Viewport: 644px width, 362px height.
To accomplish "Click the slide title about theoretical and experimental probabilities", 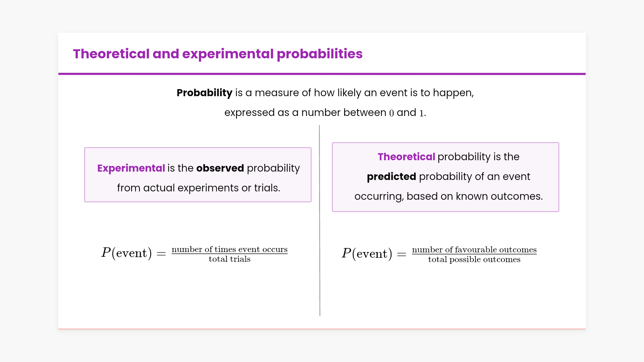I will point(218,54).
